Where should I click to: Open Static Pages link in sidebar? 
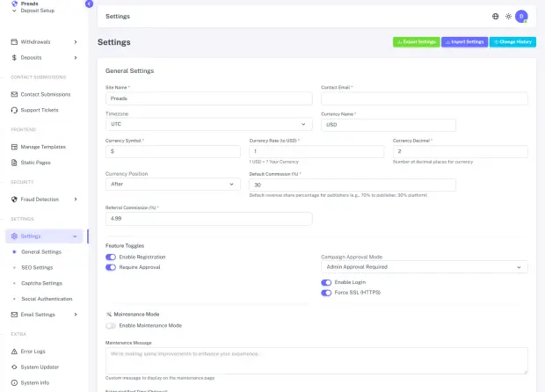coord(35,163)
